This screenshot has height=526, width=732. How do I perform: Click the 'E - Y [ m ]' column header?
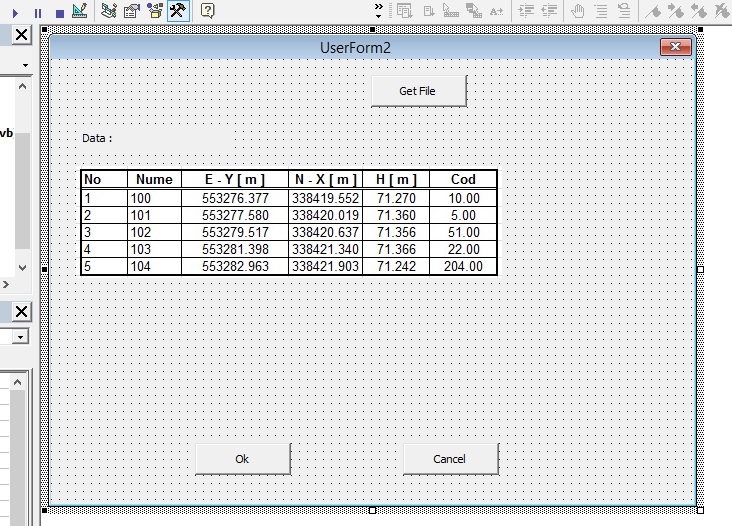pos(235,179)
